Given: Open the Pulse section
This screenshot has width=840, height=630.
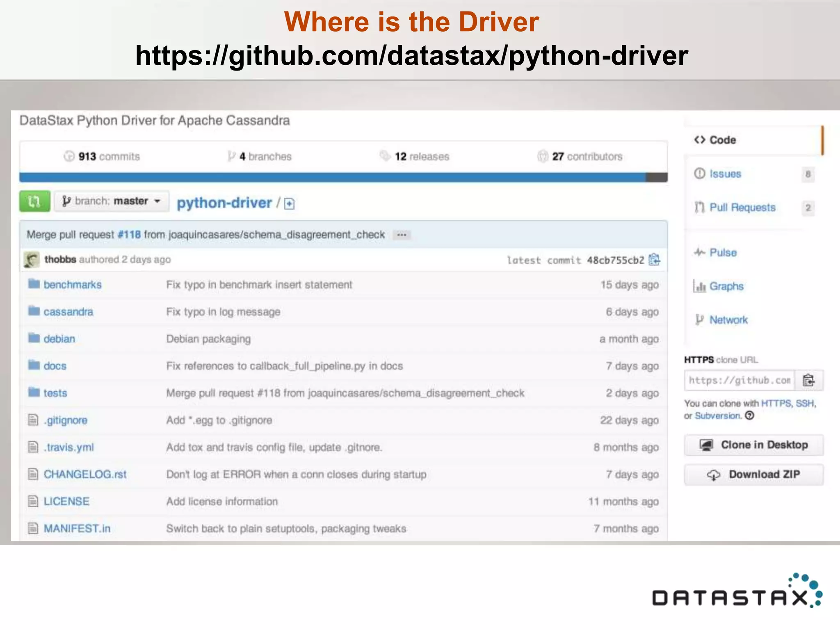Looking at the screenshot, I should [x=723, y=253].
